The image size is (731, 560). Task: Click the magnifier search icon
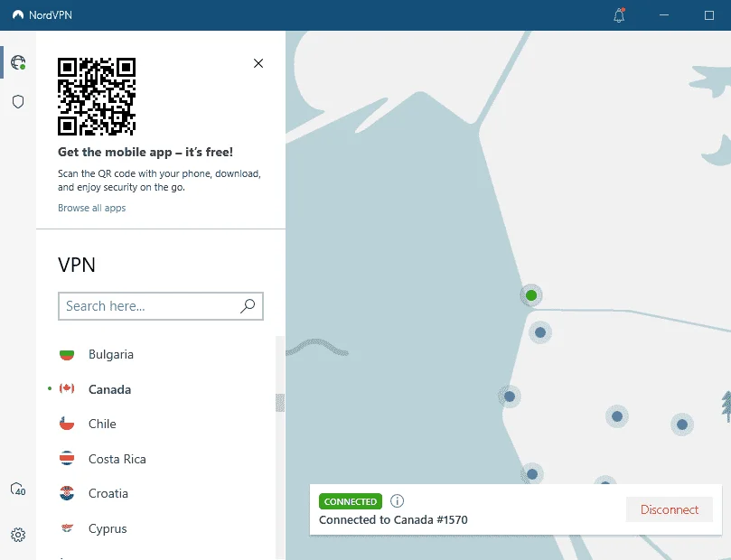coord(248,306)
